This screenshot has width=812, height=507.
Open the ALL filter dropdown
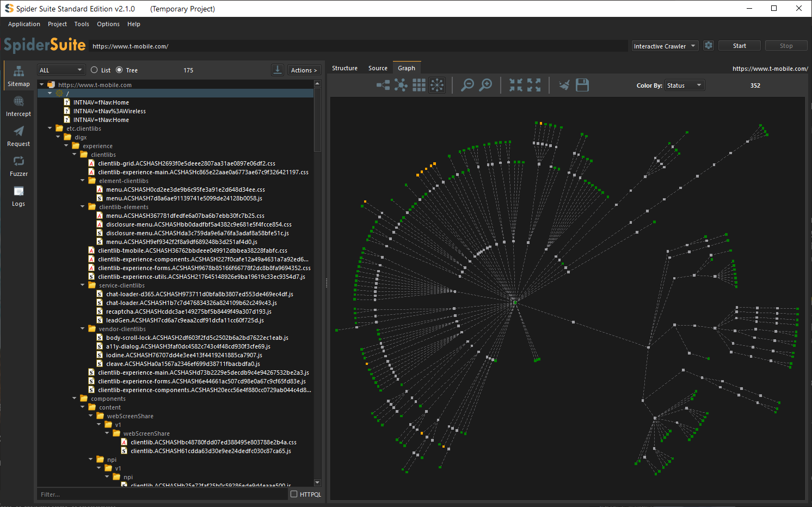pyautogui.click(x=61, y=70)
